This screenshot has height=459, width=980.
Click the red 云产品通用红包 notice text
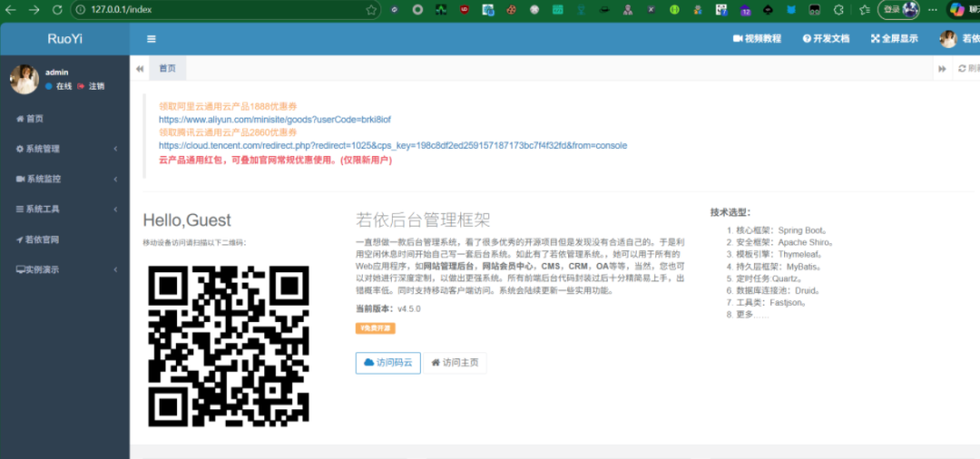coord(275,160)
